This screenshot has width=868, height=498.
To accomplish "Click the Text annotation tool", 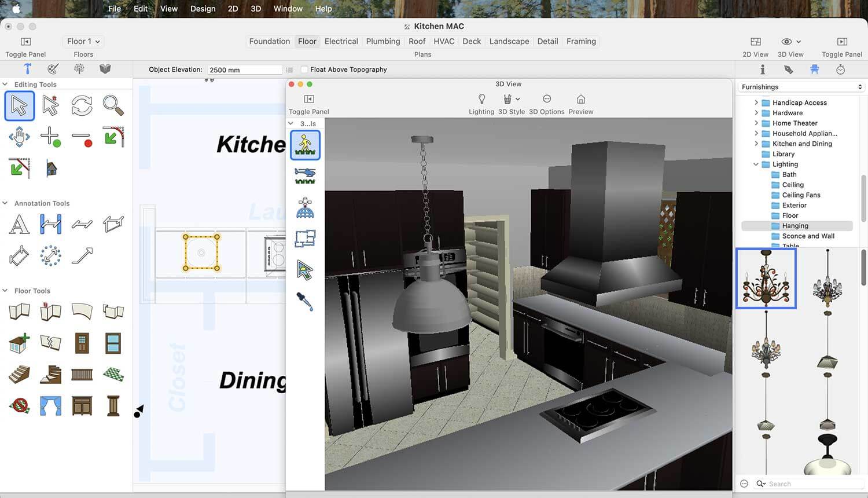I will coord(19,224).
